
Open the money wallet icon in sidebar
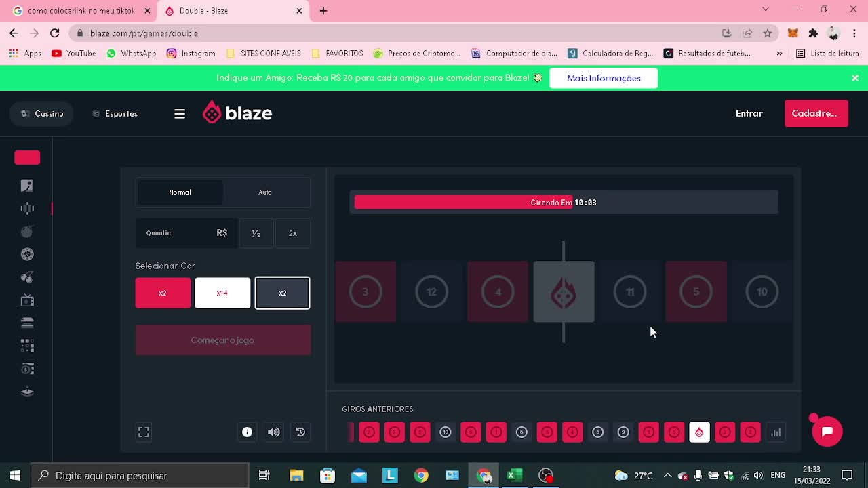[x=27, y=369]
